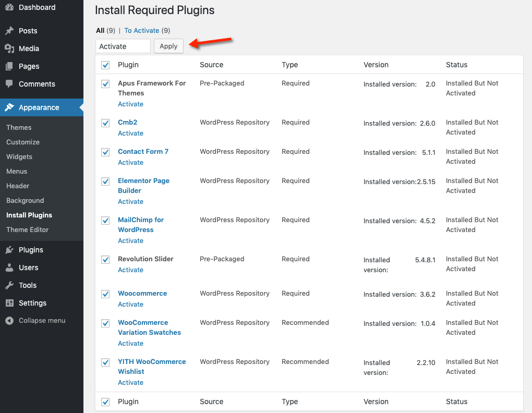Image resolution: width=532 pixels, height=413 pixels.
Task: Click Activate under WooCommerce Variation Swatches
Action: 130,343
